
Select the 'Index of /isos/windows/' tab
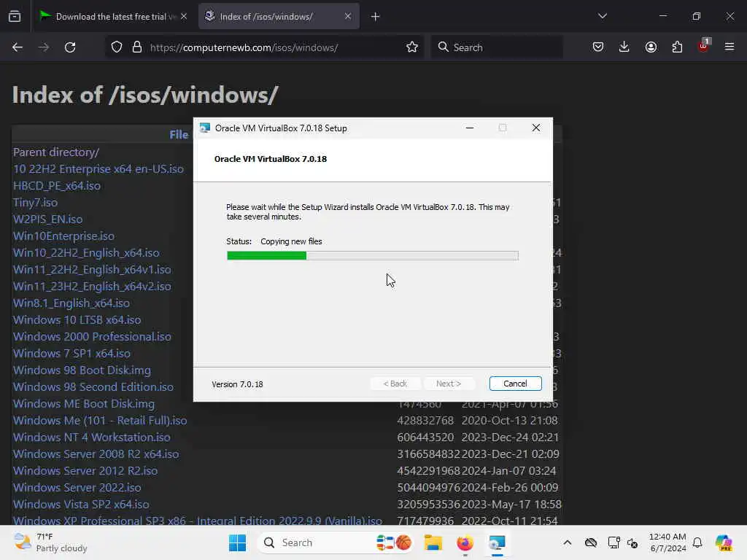[x=279, y=17]
